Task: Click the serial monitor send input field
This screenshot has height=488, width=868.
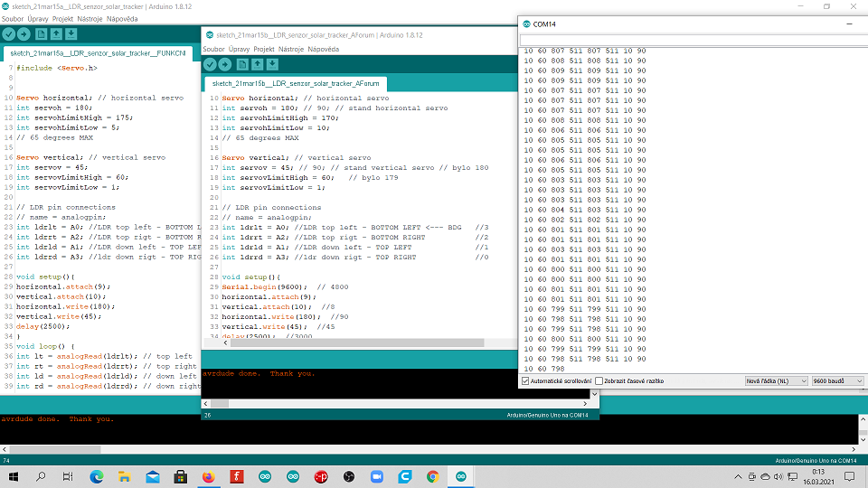Action: pos(692,40)
